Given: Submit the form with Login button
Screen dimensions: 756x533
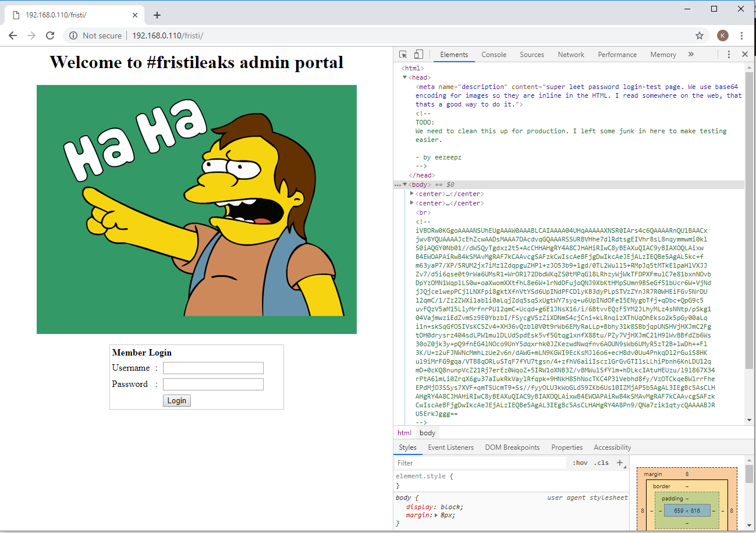Looking at the screenshot, I should [x=176, y=400].
